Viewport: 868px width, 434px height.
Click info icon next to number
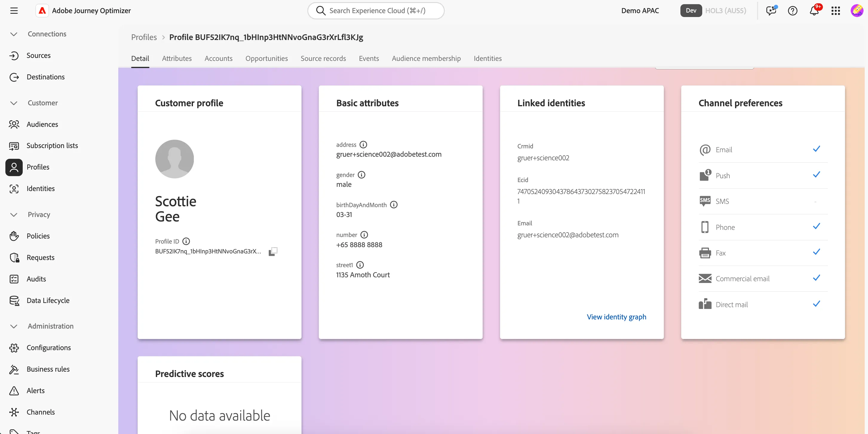pos(364,235)
